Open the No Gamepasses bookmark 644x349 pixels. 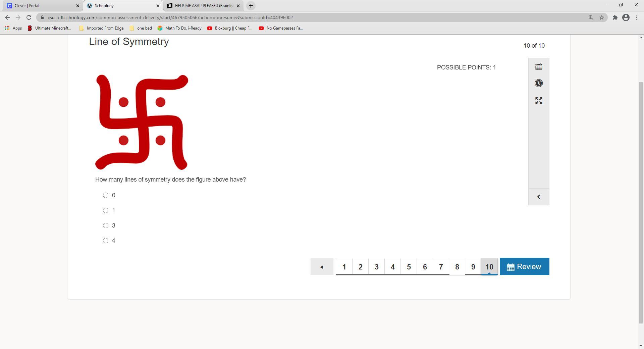pos(281,28)
